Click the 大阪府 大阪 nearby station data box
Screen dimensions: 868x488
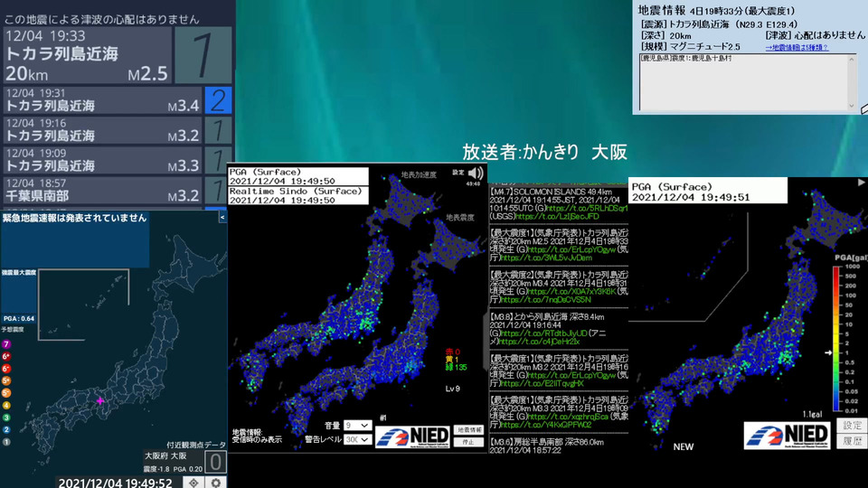click(x=173, y=462)
